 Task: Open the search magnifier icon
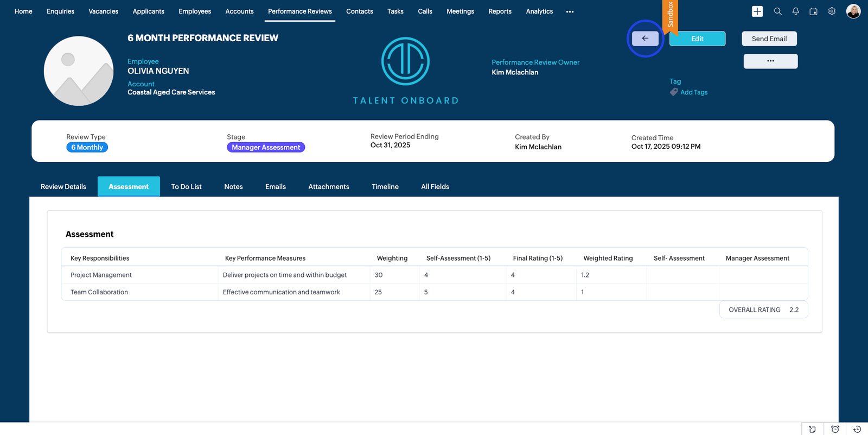[777, 11]
